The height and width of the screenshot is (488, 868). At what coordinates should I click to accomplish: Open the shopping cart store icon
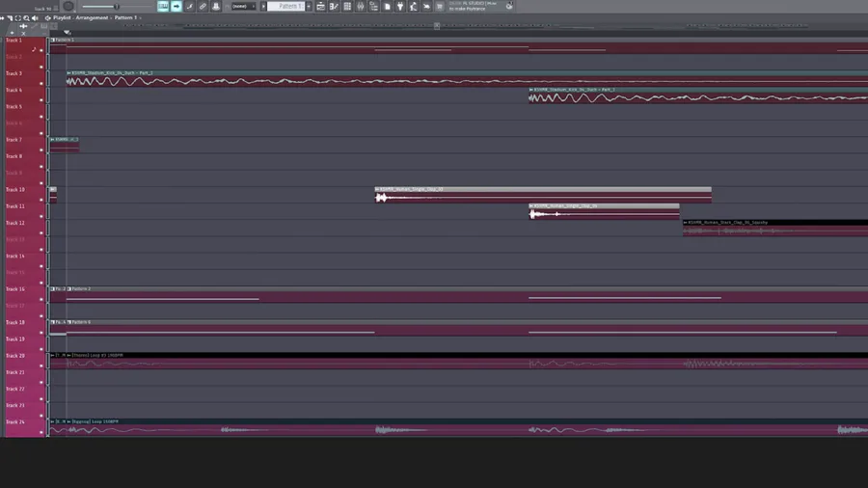440,6
